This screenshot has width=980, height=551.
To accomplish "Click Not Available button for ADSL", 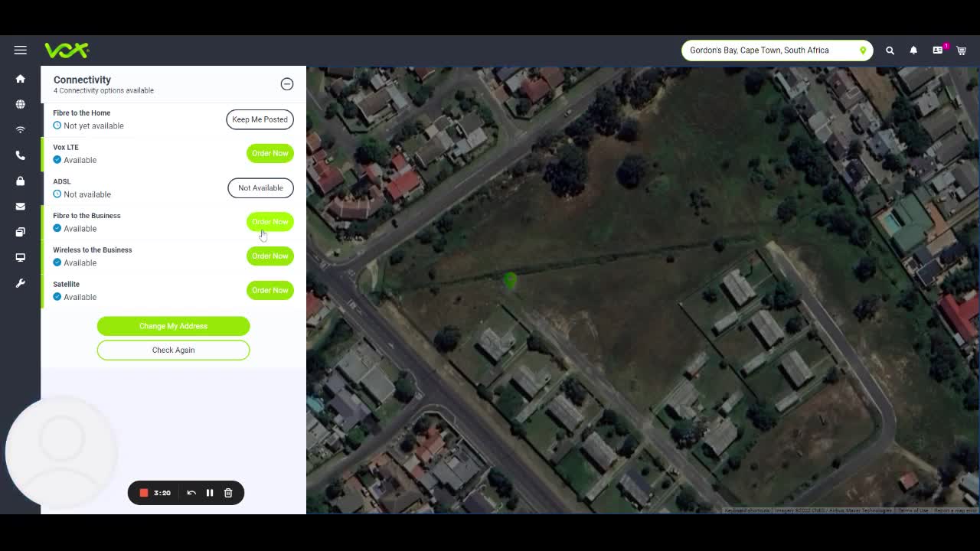I will coord(260,187).
